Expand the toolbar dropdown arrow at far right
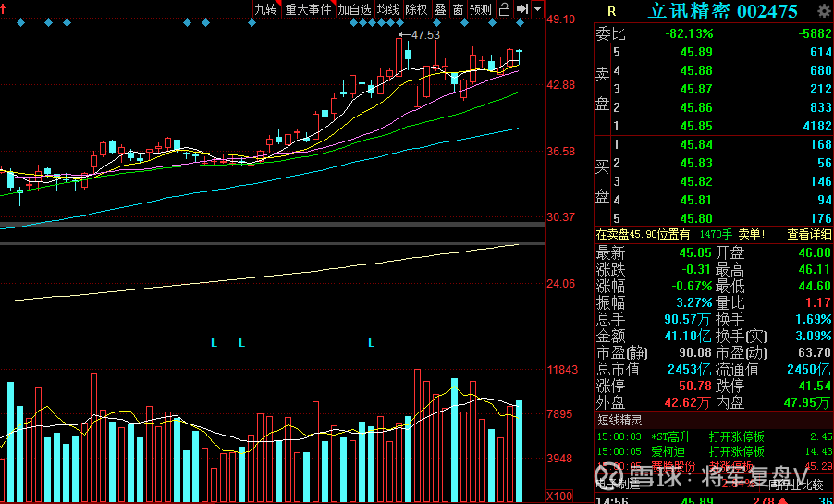Image resolution: width=834 pixels, height=504 pixels. 538,9
